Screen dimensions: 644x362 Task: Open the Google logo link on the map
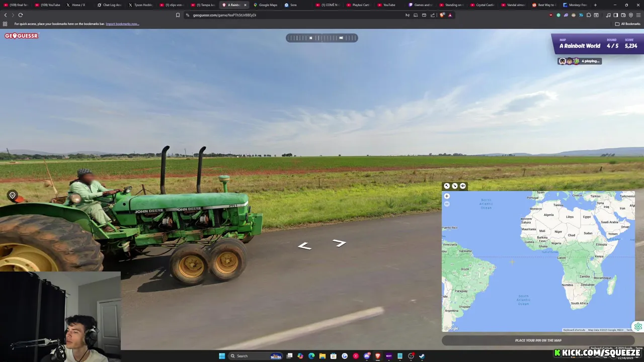coord(451,328)
